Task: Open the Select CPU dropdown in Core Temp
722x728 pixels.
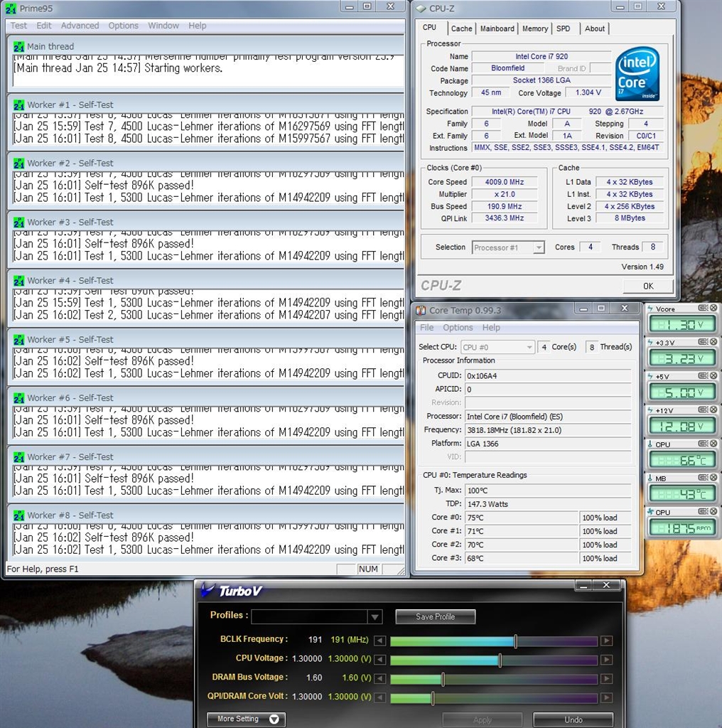Action: coord(529,347)
